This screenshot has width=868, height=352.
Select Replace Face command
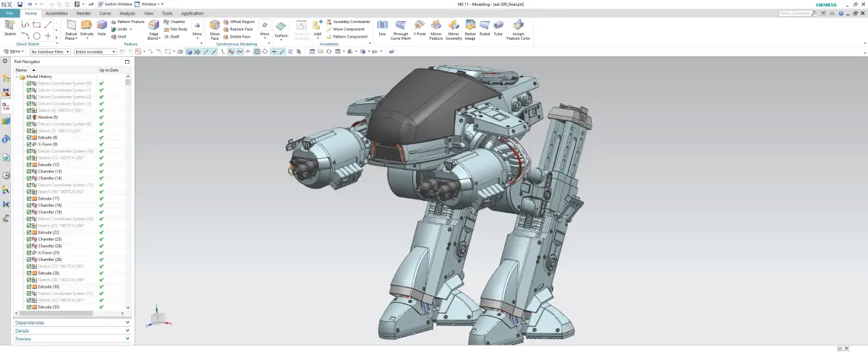(238, 29)
